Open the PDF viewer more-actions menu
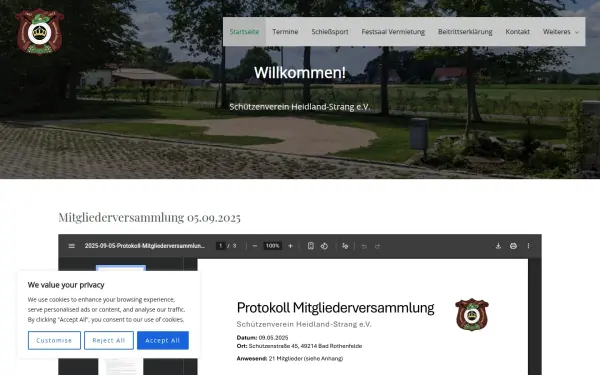The image size is (600, 375). tap(528, 246)
